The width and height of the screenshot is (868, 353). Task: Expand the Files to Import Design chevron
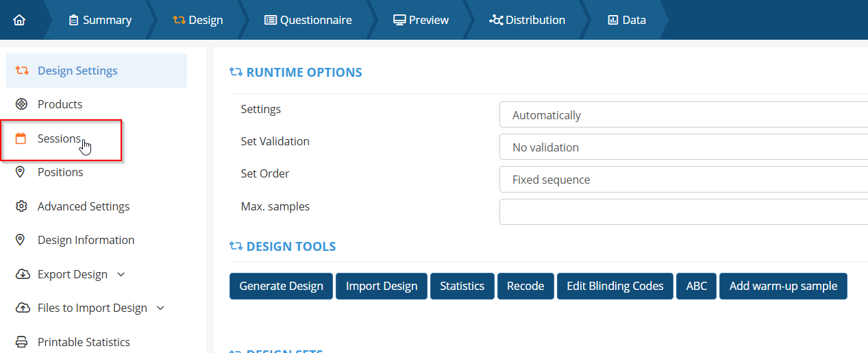161,308
